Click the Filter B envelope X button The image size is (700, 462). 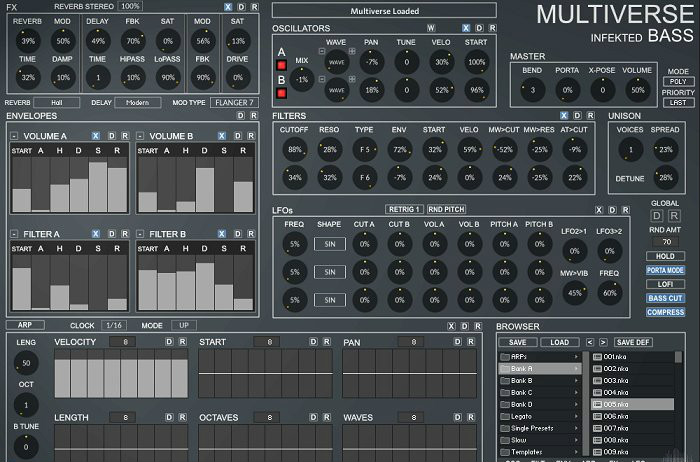(221, 233)
